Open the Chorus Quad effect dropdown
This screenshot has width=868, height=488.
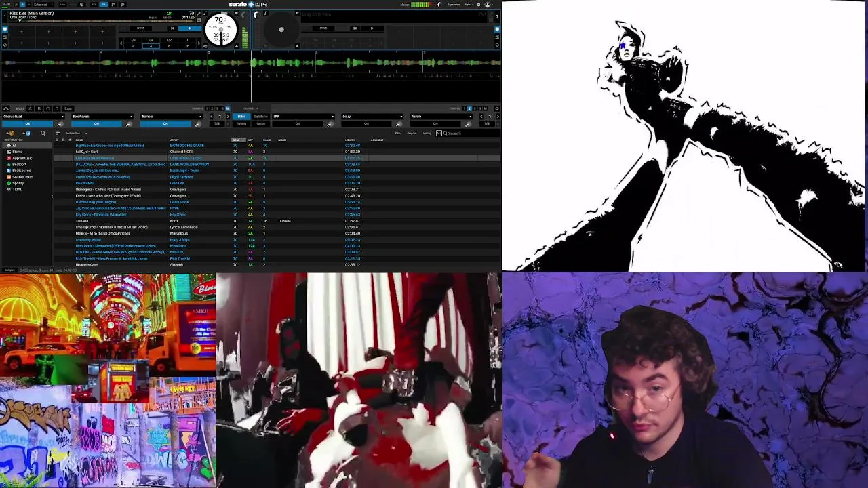coord(33,117)
